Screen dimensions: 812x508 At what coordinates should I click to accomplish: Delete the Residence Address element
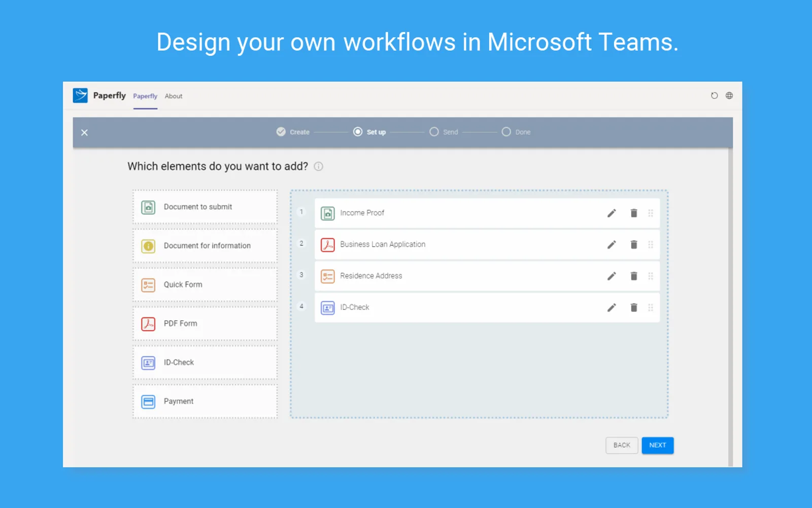click(x=634, y=276)
